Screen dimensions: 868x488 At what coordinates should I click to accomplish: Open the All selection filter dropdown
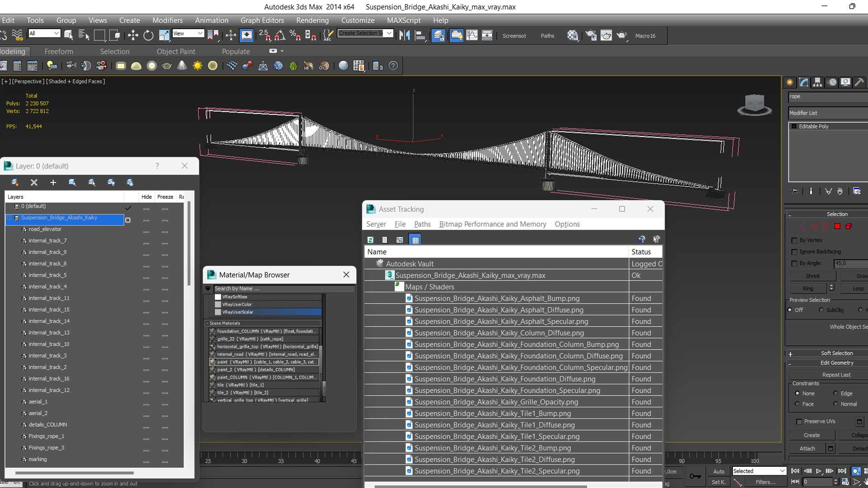pos(44,33)
